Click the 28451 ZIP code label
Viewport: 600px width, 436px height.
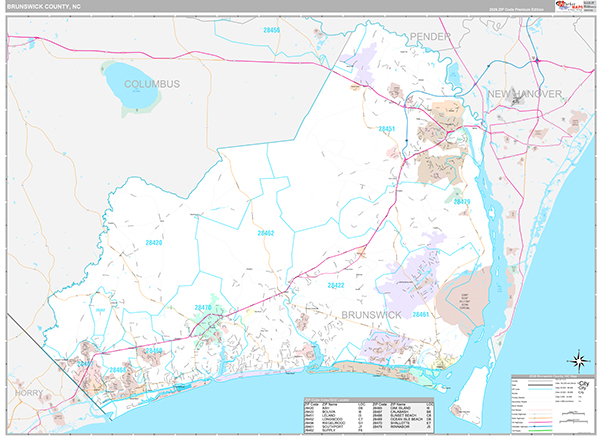[x=387, y=129]
